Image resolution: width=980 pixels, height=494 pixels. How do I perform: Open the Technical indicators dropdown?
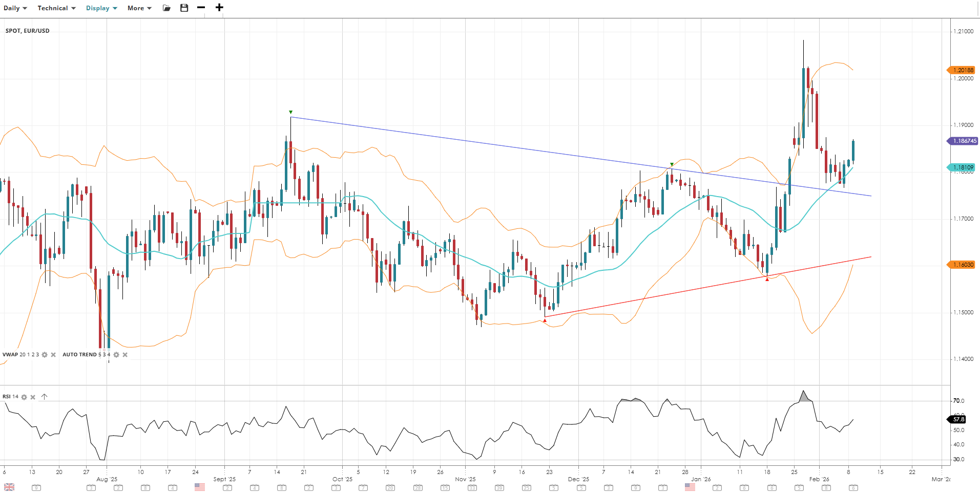(x=56, y=8)
